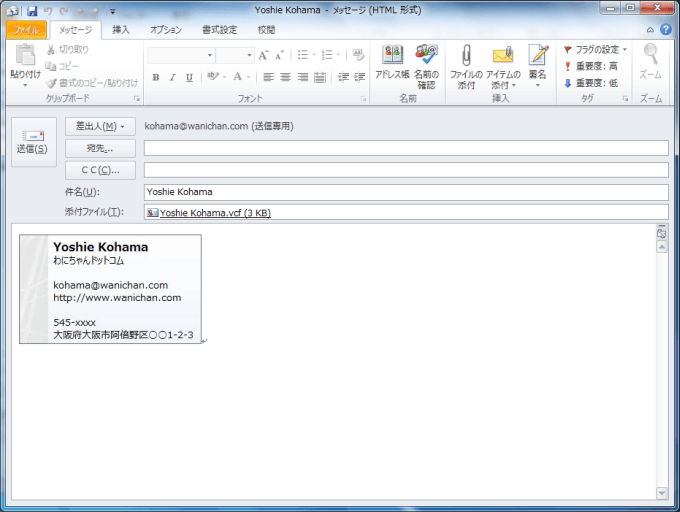
Task: Increase font size with the grow font icon
Action: 263,55
